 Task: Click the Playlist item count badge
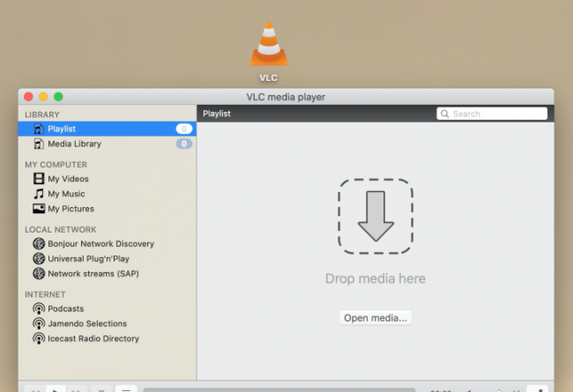click(184, 129)
